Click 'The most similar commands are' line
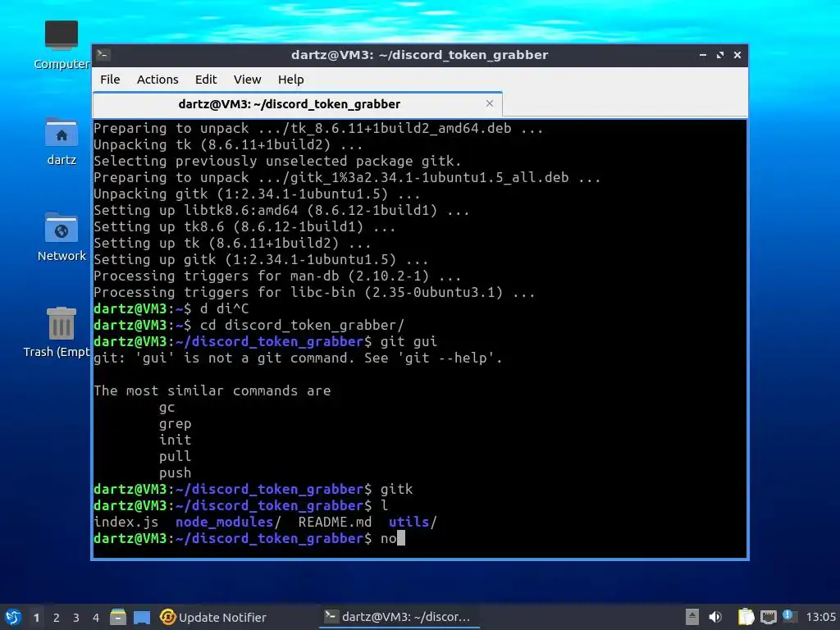 pos(212,391)
